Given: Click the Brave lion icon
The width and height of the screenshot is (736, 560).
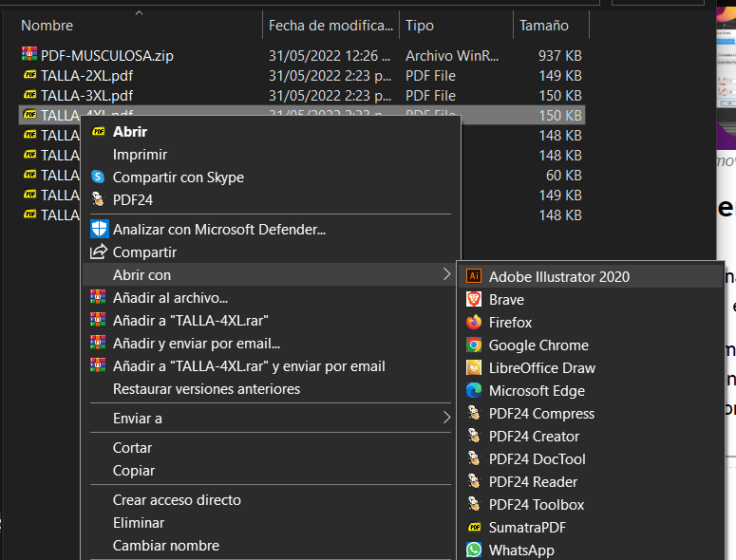Looking at the screenshot, I should [x=474, y=299].
